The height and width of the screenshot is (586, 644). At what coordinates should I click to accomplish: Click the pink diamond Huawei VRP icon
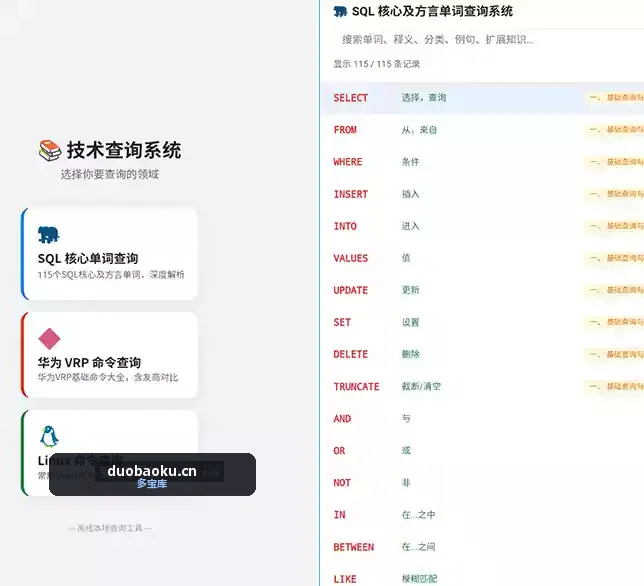coord(49,339)
